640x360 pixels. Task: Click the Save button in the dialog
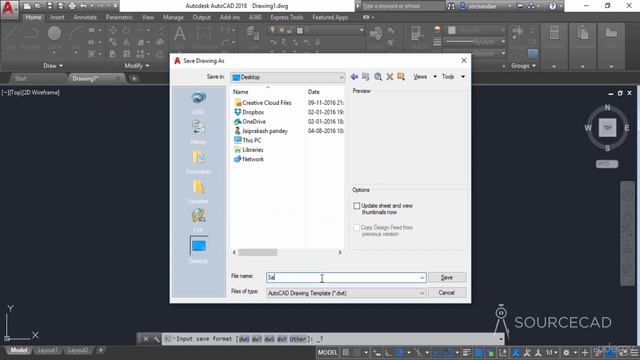(447, 278)
